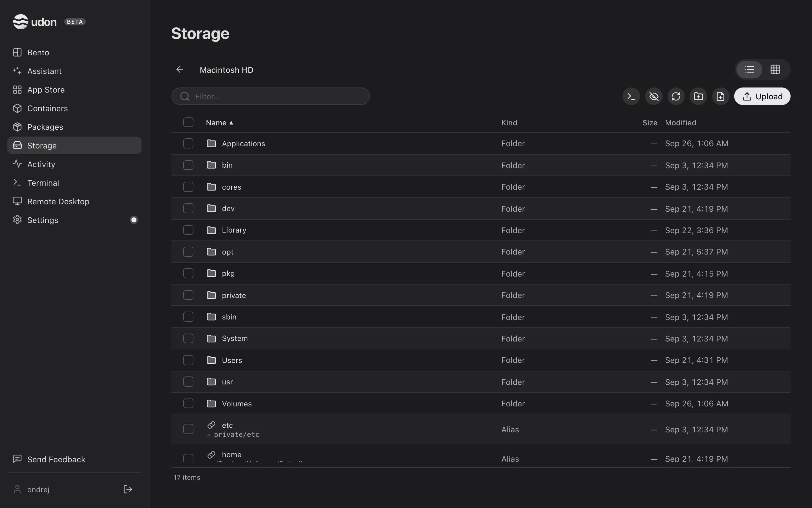Check the pkg row checkbox
The height and width of the screenshot is (508, 812).
[188, 273]
